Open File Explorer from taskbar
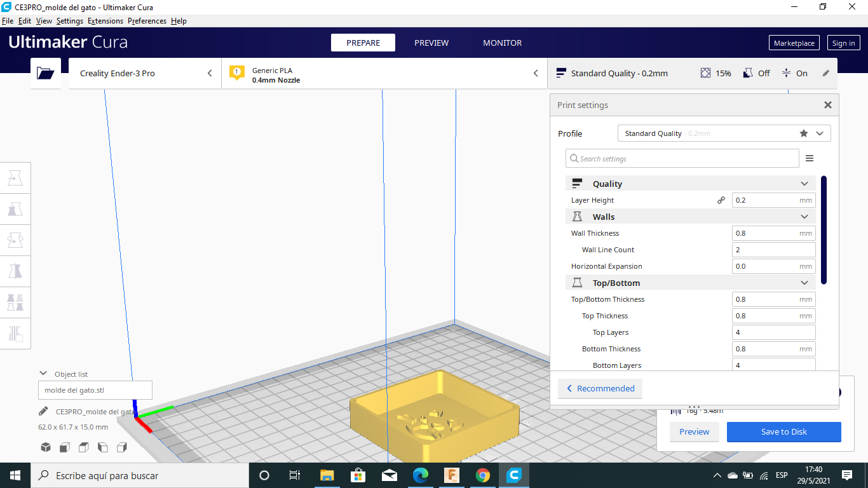Screen dimensions: 868x488 coord(327,475)
